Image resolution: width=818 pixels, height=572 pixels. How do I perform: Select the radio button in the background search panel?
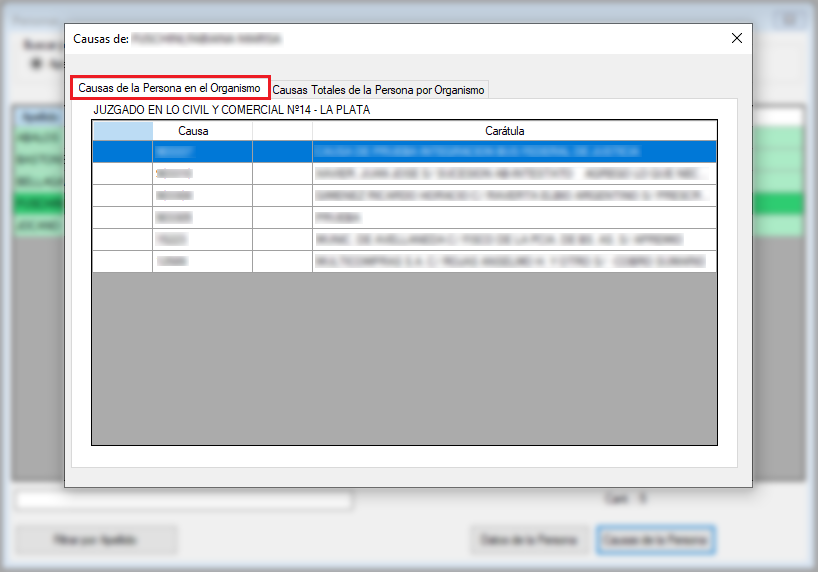click(37, 64)
